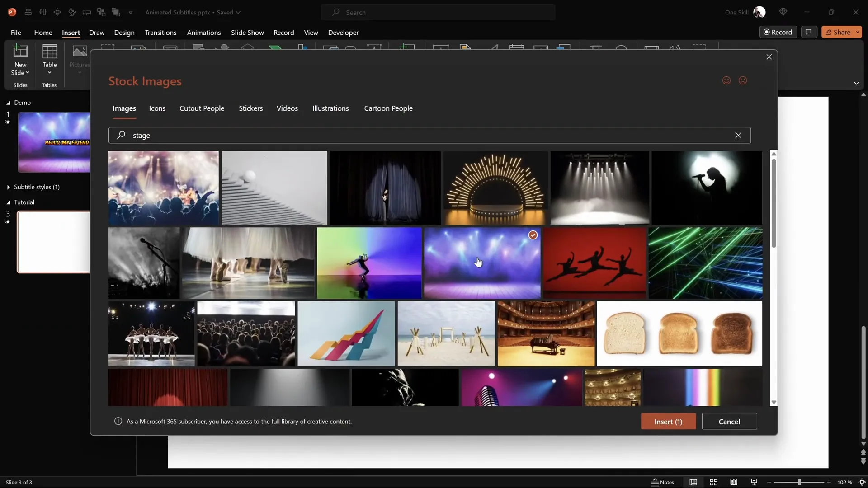Image resolution: width=868 pixels, height=488 pixels.
Task: Start Slide Show from status bar
Action: pyautogui.click(x=754, y=482)
